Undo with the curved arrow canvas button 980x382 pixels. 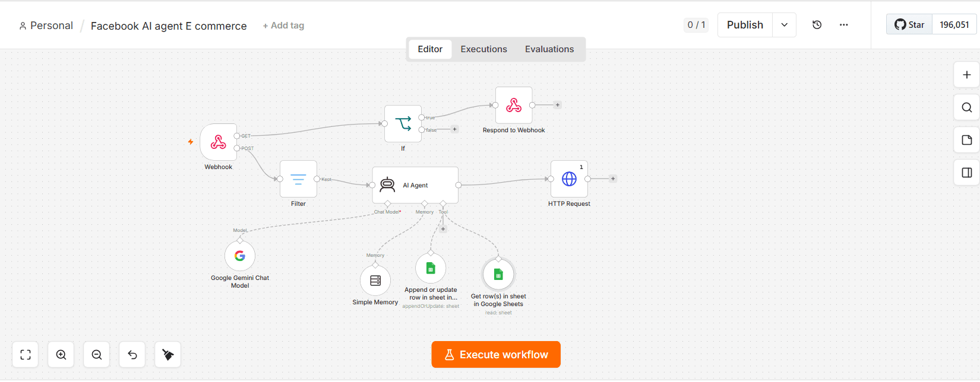[132, 355]
